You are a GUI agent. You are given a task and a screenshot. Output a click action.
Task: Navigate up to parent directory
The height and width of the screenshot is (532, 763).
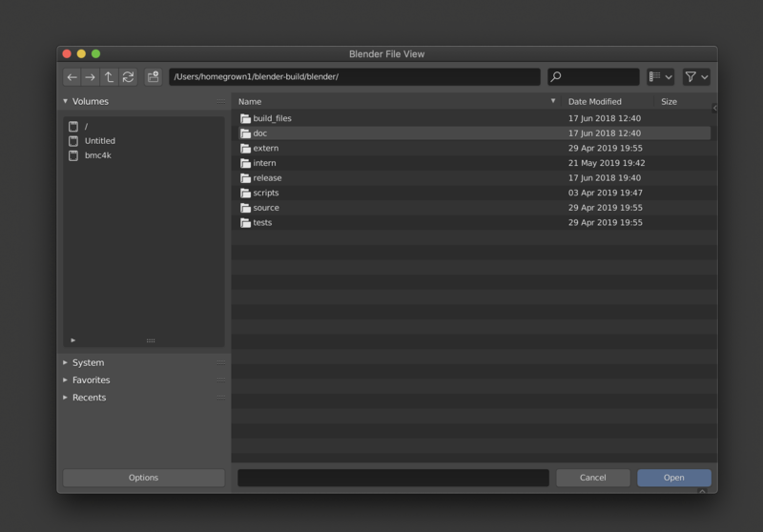(109, 77)
